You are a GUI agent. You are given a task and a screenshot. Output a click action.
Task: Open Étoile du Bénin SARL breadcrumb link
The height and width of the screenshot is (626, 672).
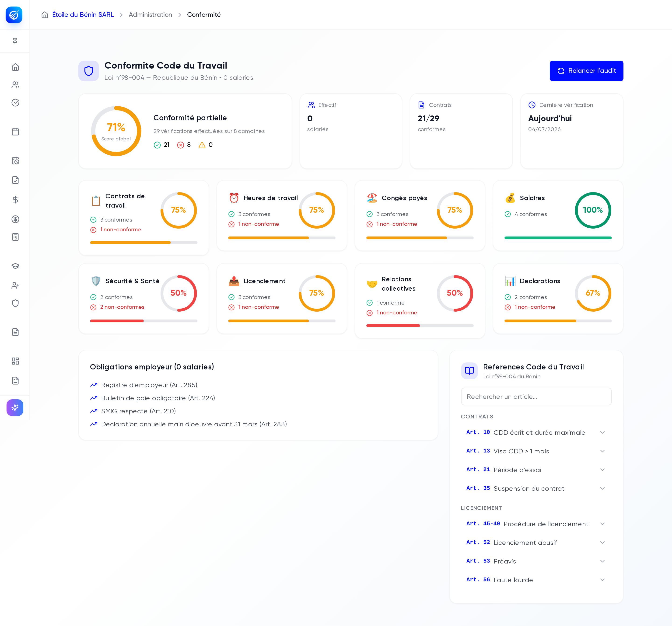(x=83, y=15)
